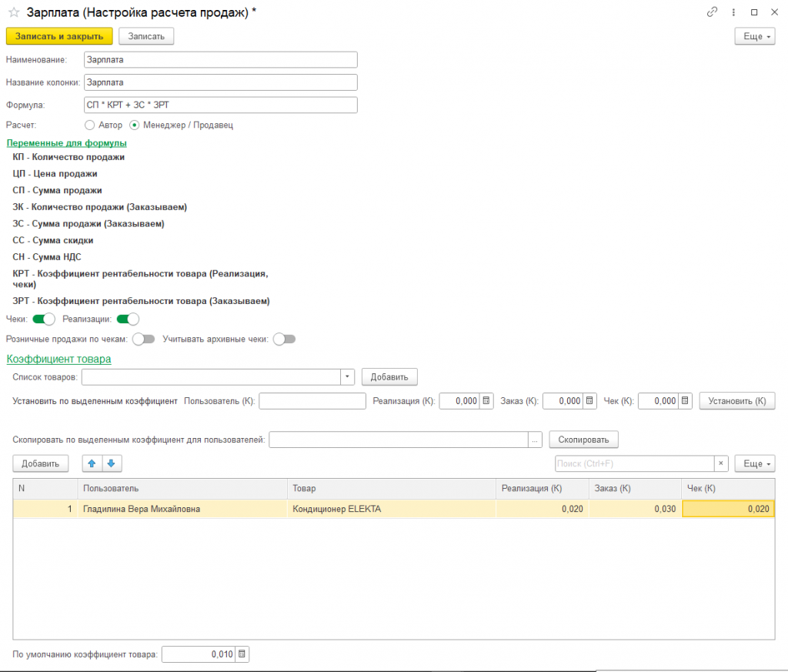Move selected row down with blue arrow
788x672 pixels.
112,463
